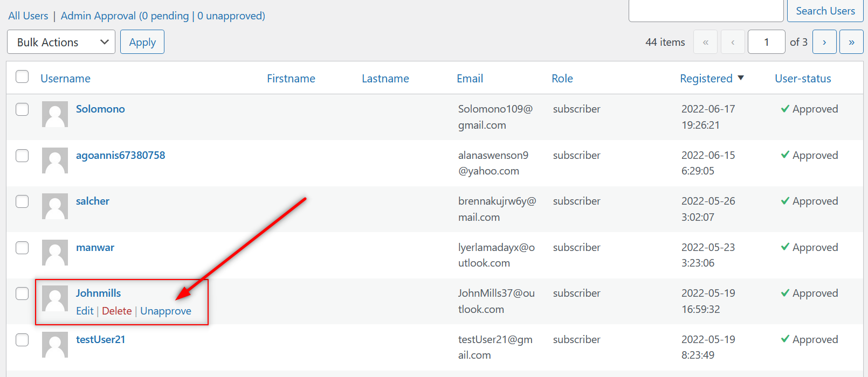Delete the Johnmills user
This screenshot has height=377, width=868.
tap(116, 311)
